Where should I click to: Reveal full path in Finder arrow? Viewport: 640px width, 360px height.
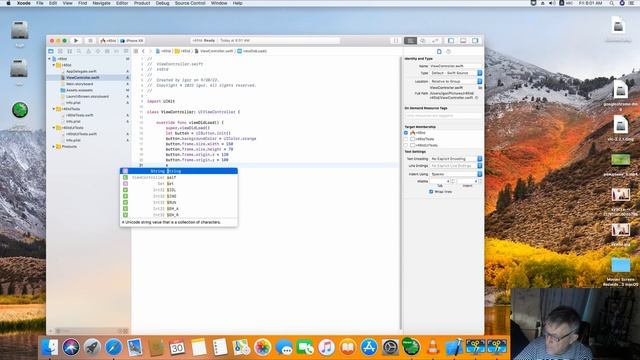click(x=477, y=98)
